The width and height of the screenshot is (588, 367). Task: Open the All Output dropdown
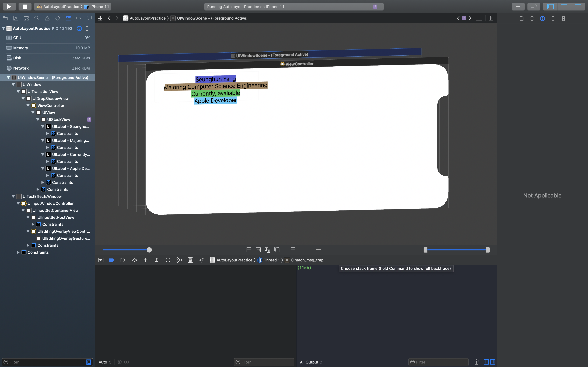311,362
